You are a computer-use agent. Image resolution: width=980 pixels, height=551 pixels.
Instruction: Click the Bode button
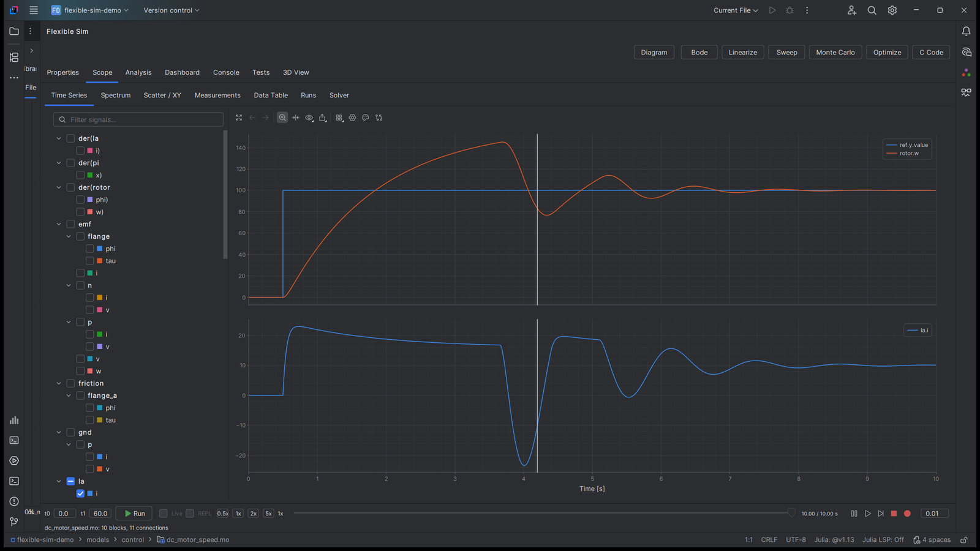click(x=699, y=52)
